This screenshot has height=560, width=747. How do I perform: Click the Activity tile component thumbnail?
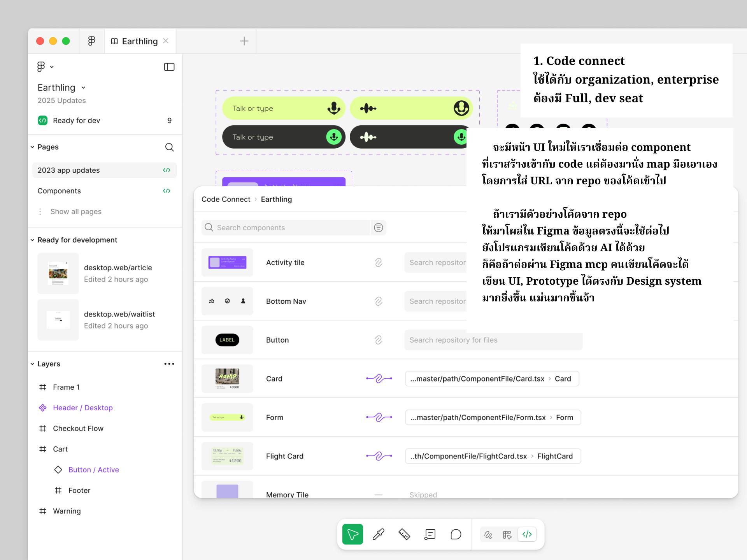[227, 262]
